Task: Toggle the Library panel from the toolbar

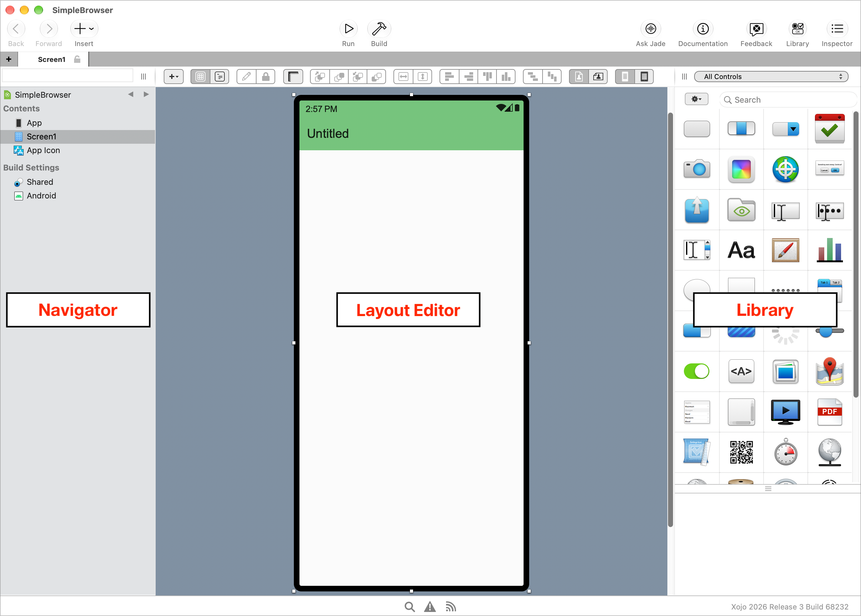Action: pos(797,29)
